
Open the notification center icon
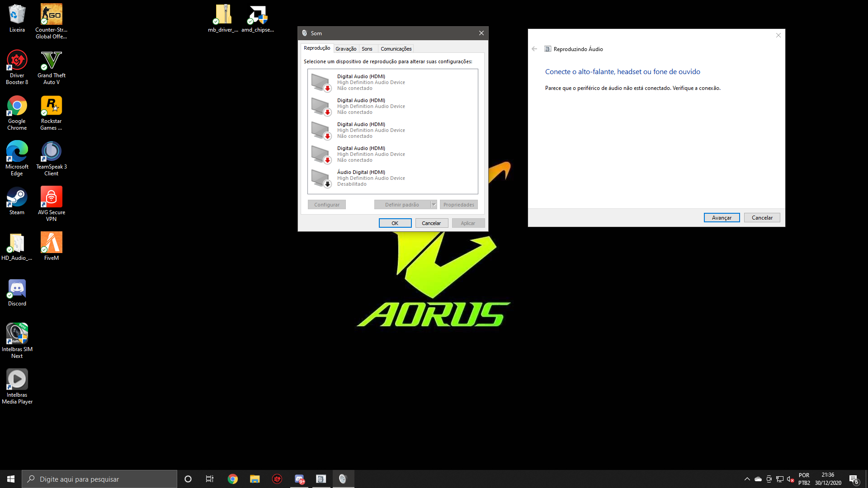[854, 479]
